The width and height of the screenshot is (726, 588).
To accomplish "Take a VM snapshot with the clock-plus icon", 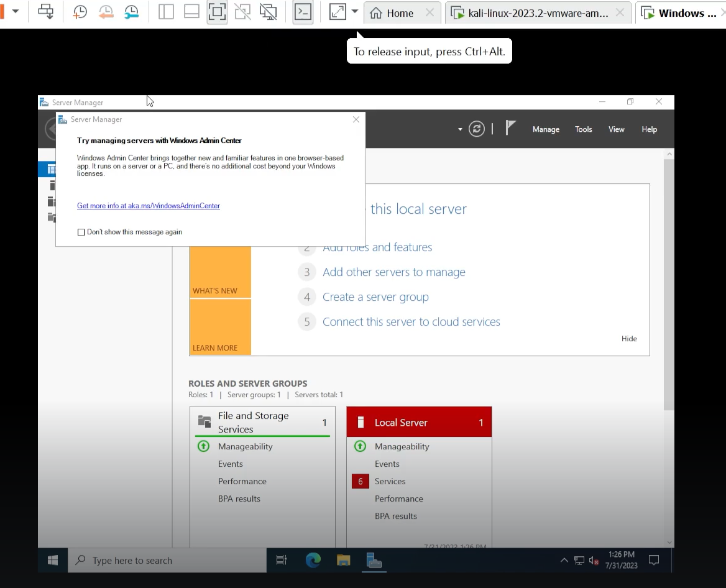I will point(80,12).
